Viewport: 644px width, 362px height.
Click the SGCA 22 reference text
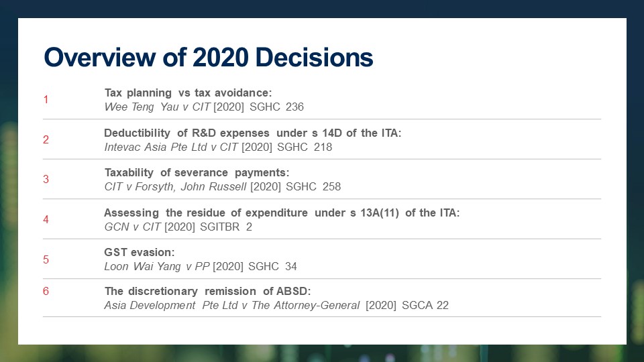pos(425,305)
